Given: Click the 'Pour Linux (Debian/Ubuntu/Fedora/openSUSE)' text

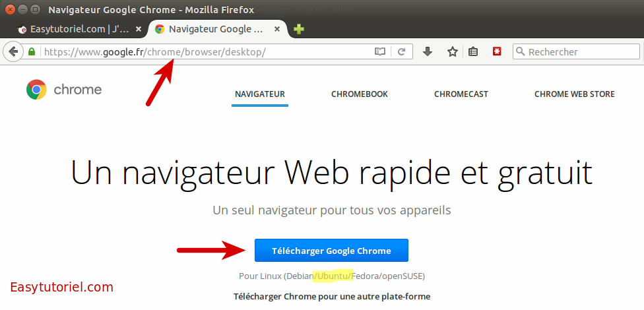Looking at the screenshot, I should [x=332, y=276].
